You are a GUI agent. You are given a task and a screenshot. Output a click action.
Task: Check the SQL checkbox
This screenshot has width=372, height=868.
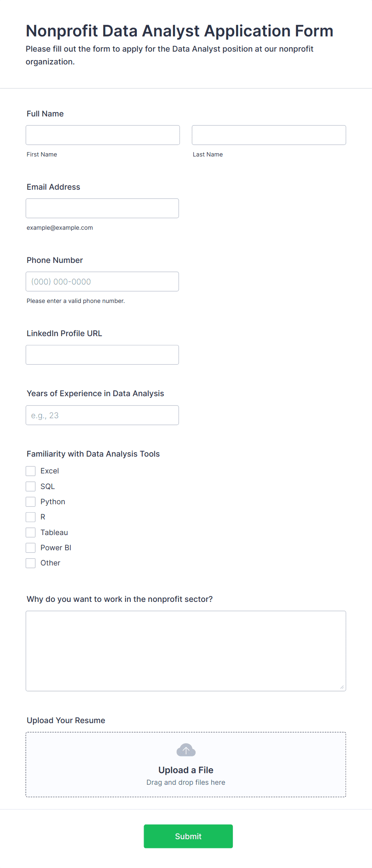31,486
